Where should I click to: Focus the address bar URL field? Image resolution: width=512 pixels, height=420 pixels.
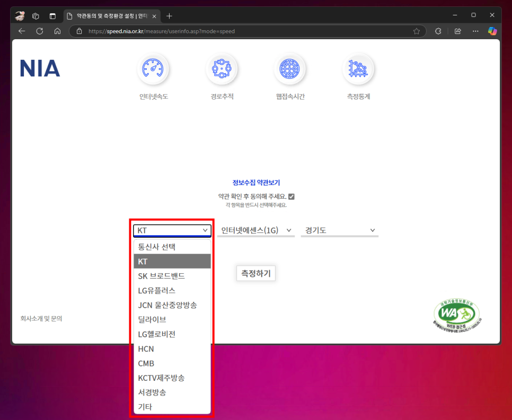[248, 31]
